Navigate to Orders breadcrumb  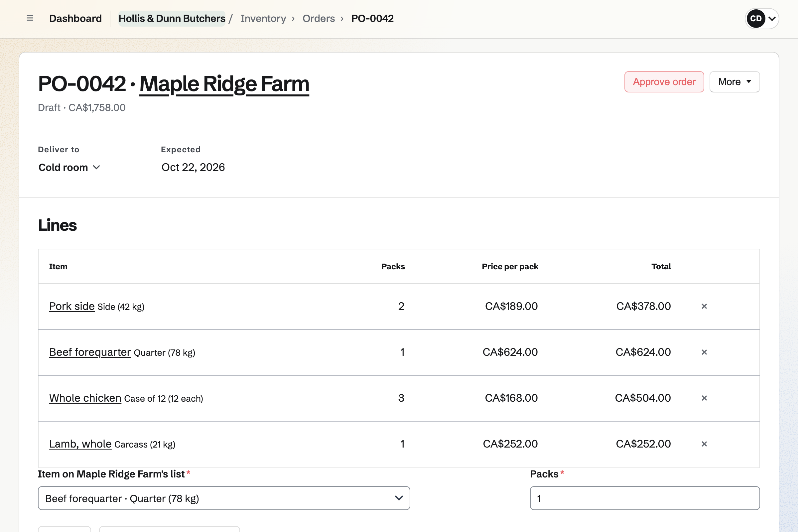tap(319, 18)
